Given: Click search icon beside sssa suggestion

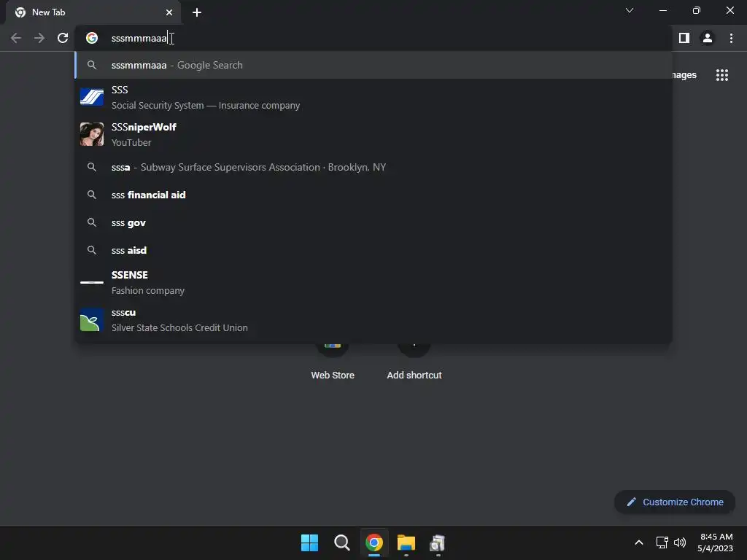Looking at the screenshot, I should tap(92, 167).
